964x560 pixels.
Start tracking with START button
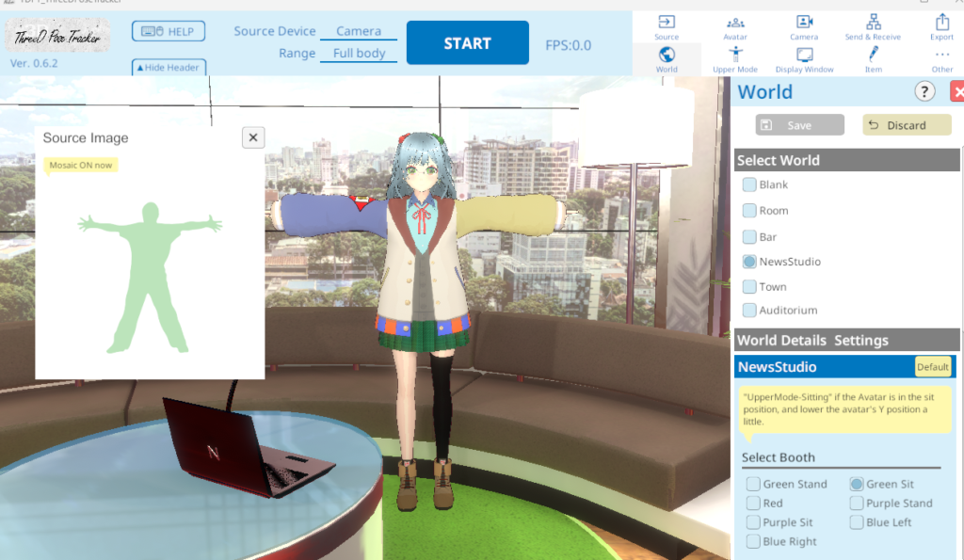pyautogui.click(x=467, y=43)
